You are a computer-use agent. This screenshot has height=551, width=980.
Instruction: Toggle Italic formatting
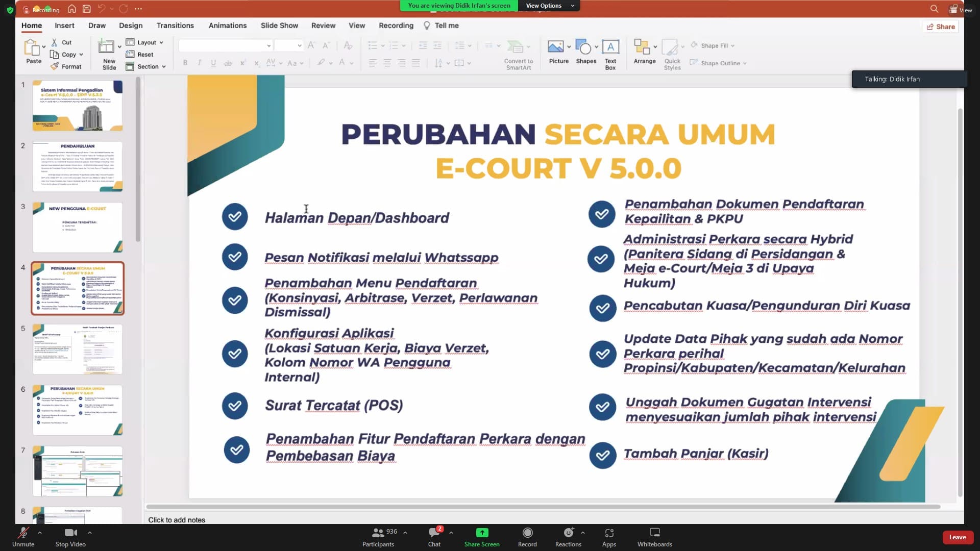point(200,63)
